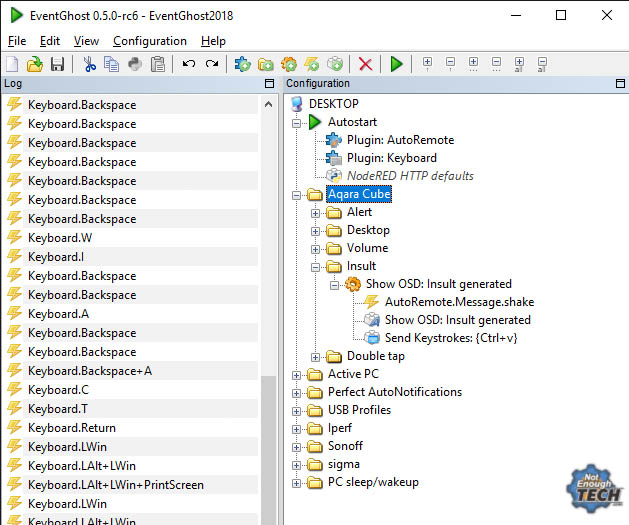Expand the Double tap folder

click(x=316, y=356)
